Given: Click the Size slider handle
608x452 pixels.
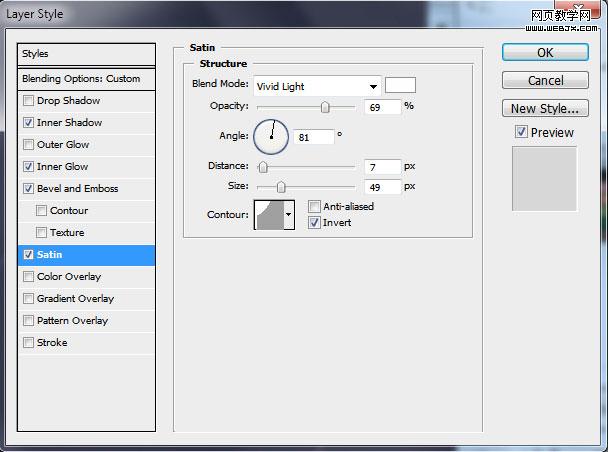Looking at the screenshot, I should [281, 187].
